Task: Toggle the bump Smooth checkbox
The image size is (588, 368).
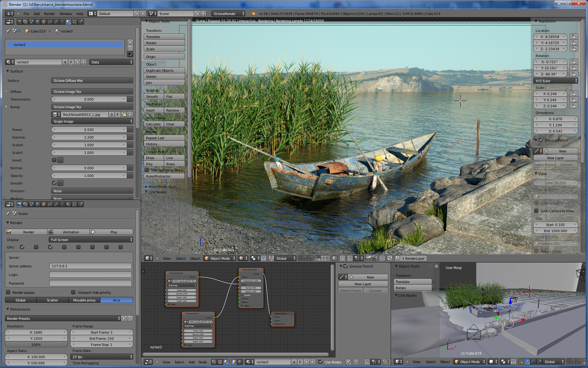Action: click(x=54, y=183)
